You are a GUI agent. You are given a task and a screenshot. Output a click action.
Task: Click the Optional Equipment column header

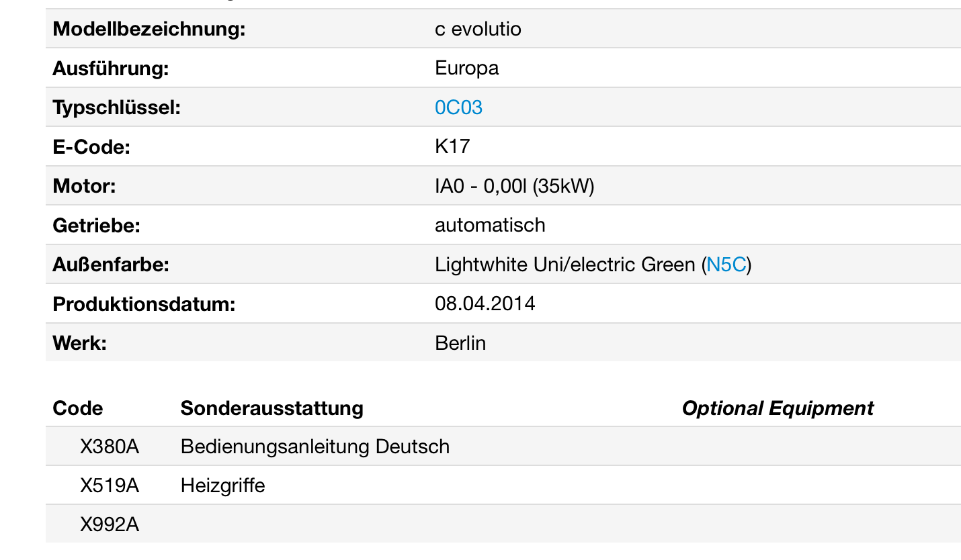(777, 408)
